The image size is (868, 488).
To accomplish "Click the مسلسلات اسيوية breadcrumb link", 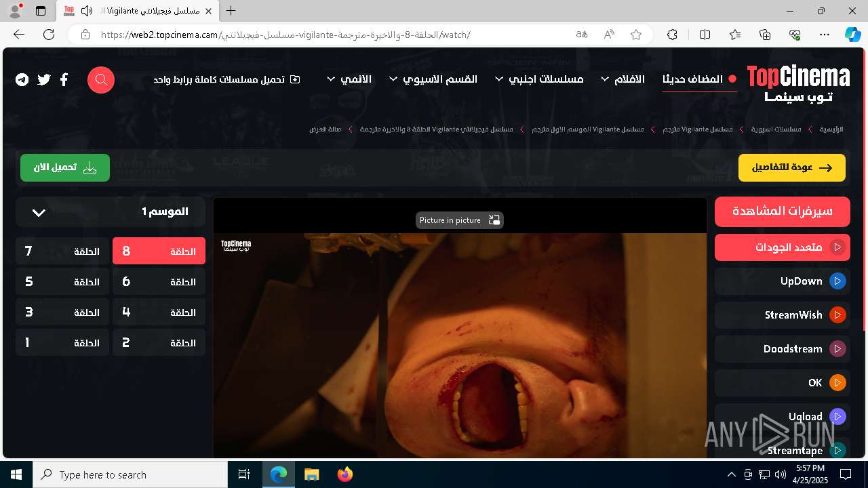I will [x=776, y=129].
